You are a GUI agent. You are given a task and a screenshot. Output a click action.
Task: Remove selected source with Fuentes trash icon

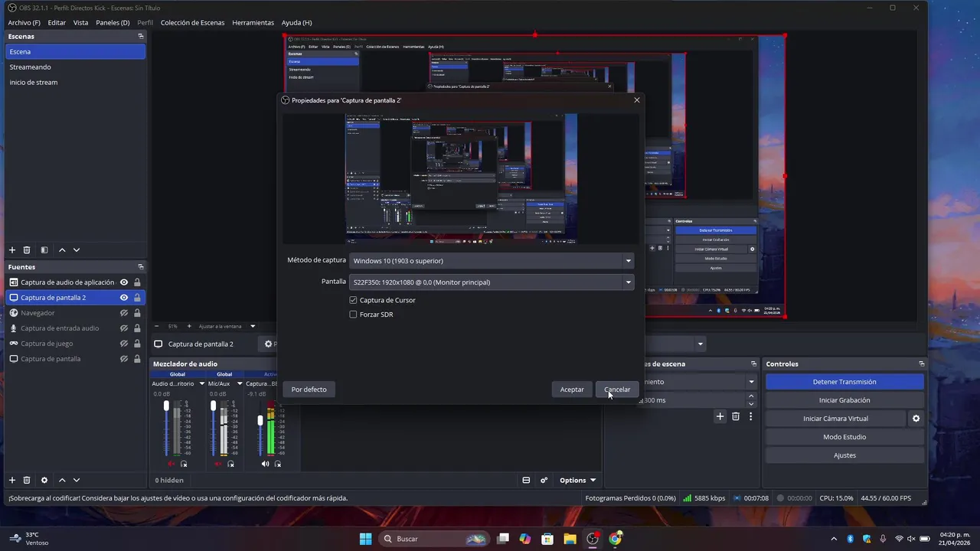click(x=27, y=480)
